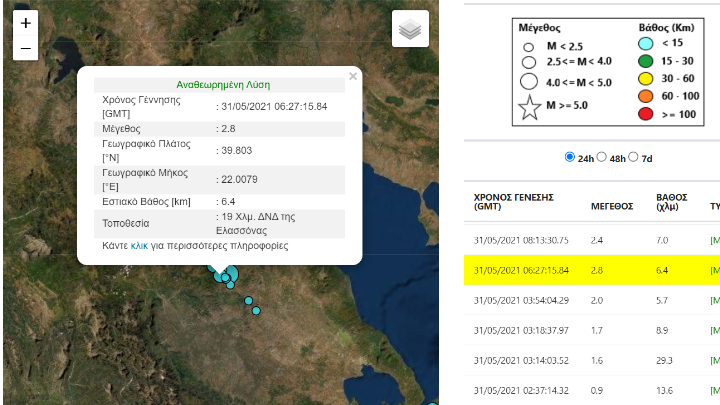
Task: Zoom out on the map
Action: tap(25, 49)
